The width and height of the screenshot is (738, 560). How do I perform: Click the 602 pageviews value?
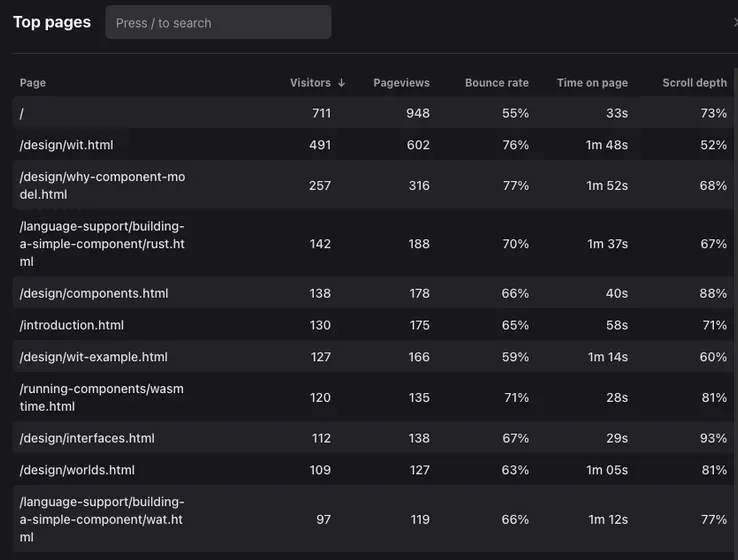click(x=418, y=145)
